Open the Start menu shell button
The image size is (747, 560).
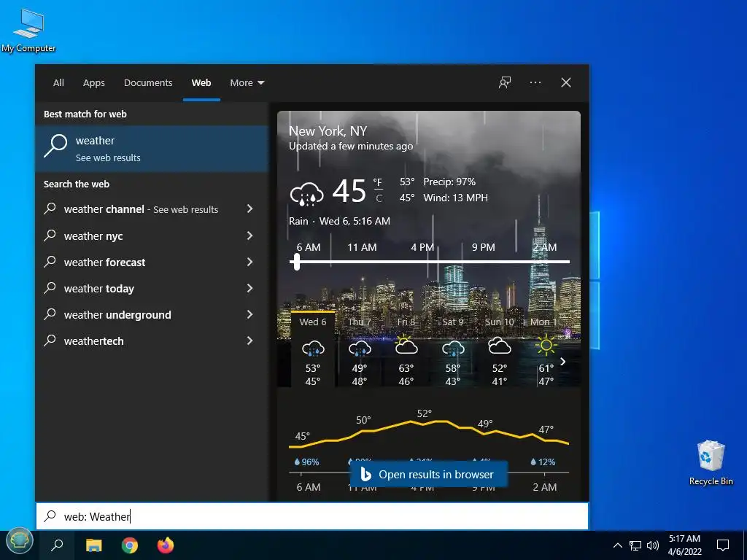(19, 542)
